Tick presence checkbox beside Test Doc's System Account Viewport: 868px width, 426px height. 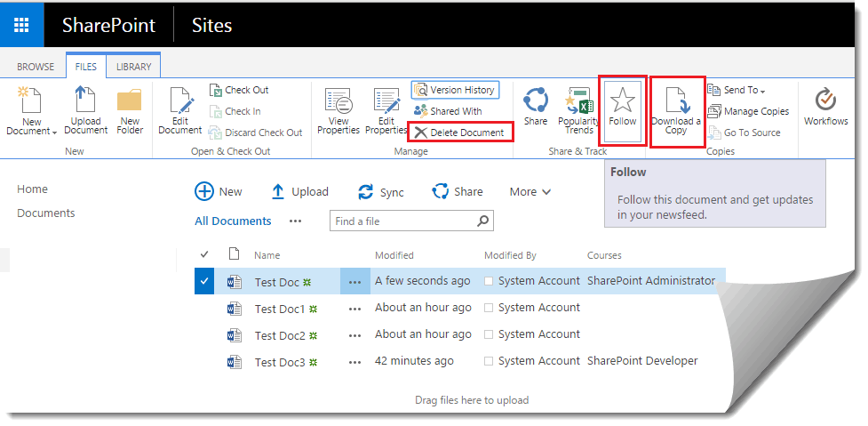489,281
